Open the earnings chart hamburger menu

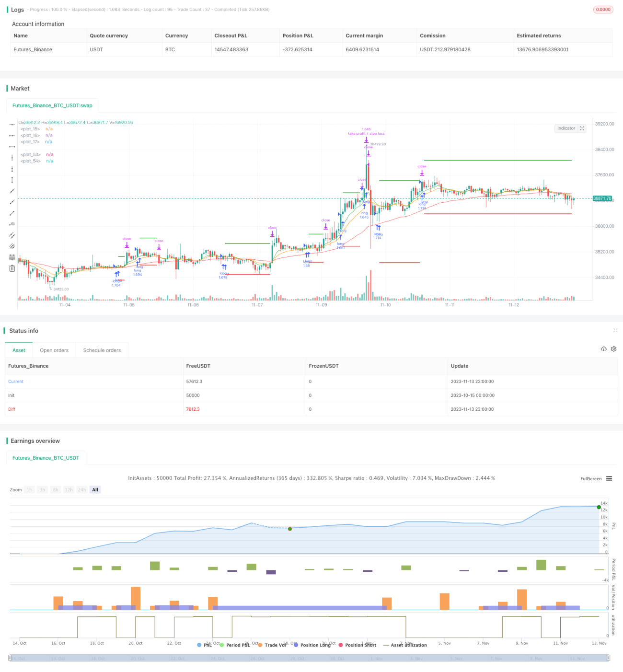pyautogui.click(x=609, y=478)
